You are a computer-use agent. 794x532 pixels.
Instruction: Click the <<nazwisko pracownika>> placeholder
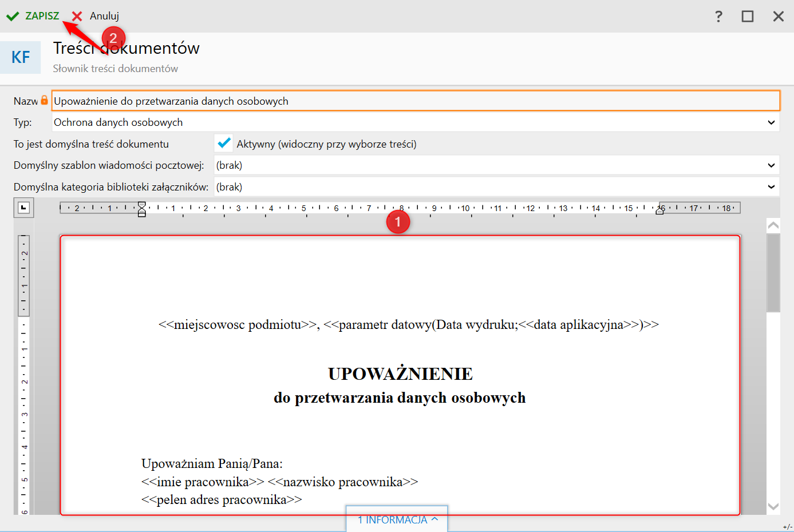343,482
